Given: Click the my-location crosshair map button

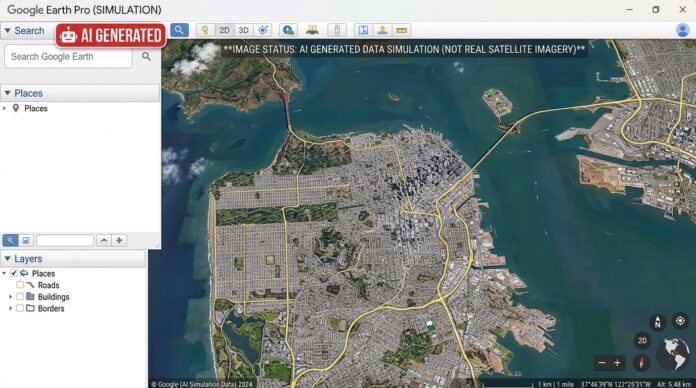Looking at the screenshot, I should [680, 321].
